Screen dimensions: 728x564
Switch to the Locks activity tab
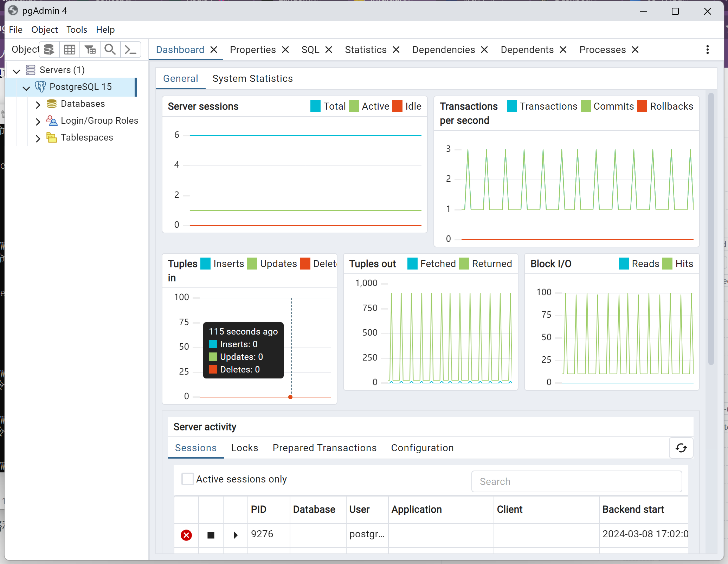244,448
